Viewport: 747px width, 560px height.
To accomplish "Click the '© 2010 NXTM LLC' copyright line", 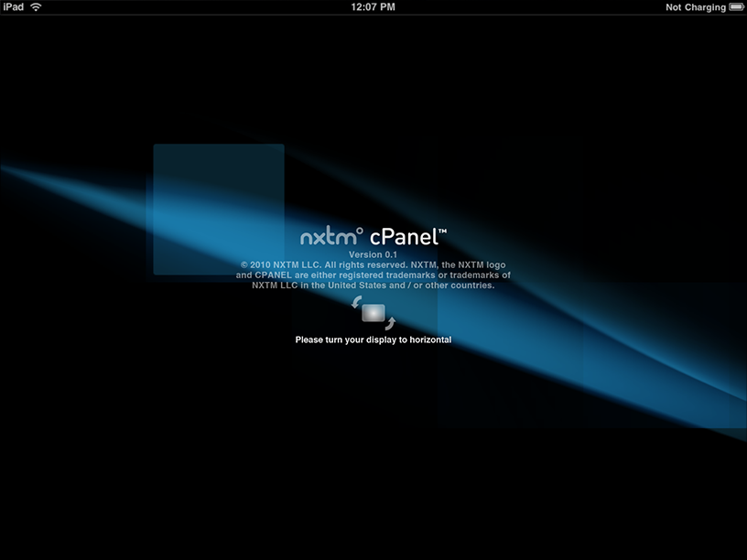I will pyautogui.click(x=373, y=264).
